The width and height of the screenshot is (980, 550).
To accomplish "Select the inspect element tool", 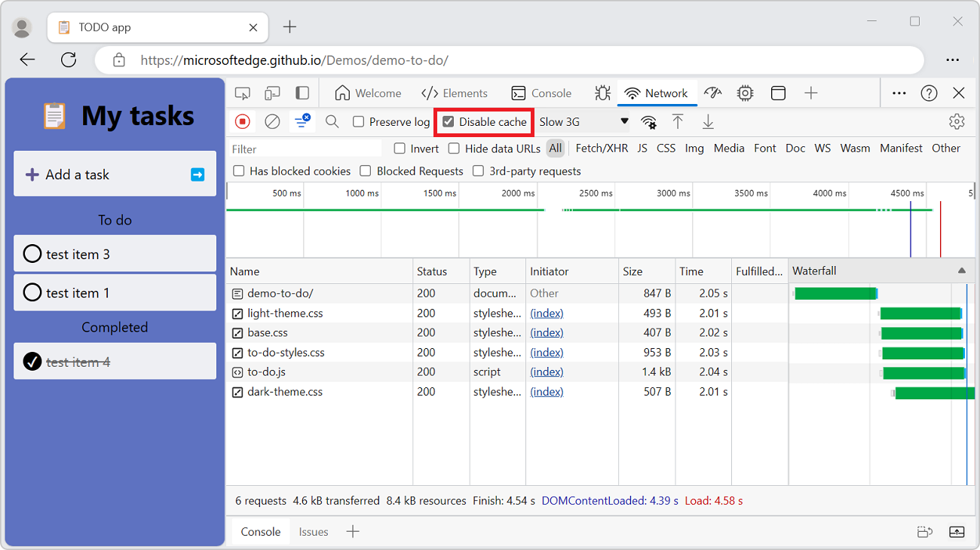I will click(242, 93).
